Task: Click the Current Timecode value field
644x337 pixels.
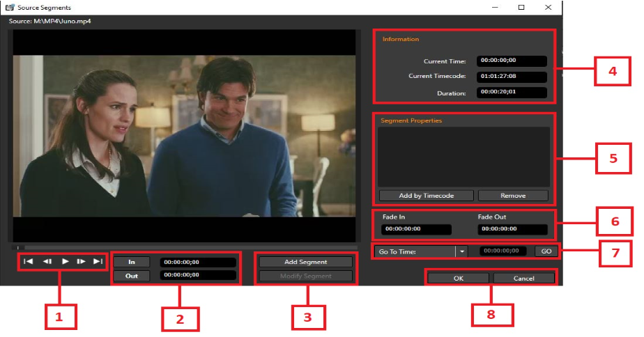Action: (x=512, y=77)
